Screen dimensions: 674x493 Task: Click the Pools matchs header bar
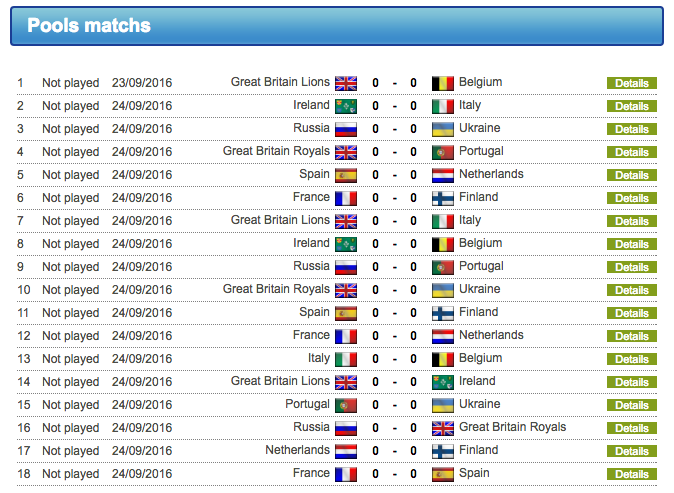[336, 26]
